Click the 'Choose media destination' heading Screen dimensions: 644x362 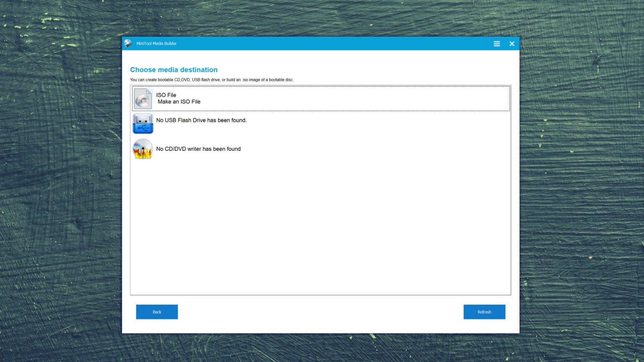[x=174, y=70]
